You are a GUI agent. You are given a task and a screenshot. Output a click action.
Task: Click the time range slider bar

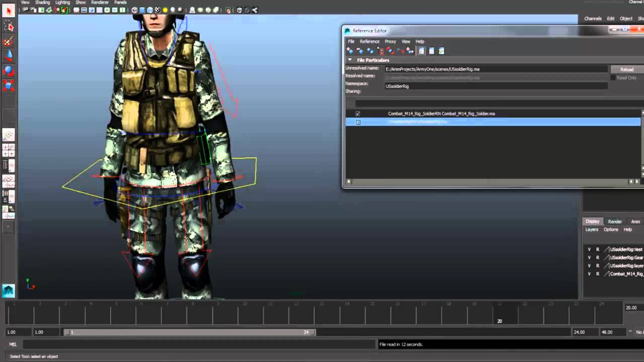pyautogui.click(x=190, y=332)
